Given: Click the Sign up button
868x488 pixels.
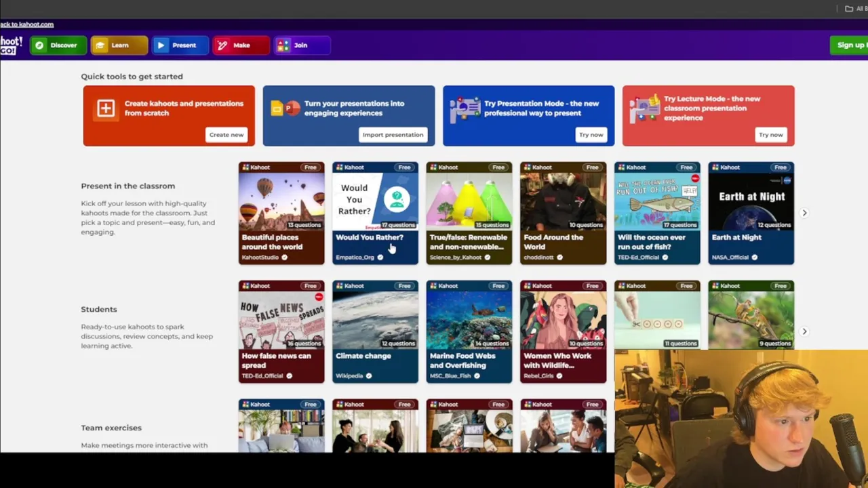Looking at the screenshot, I should coord(849,45).
